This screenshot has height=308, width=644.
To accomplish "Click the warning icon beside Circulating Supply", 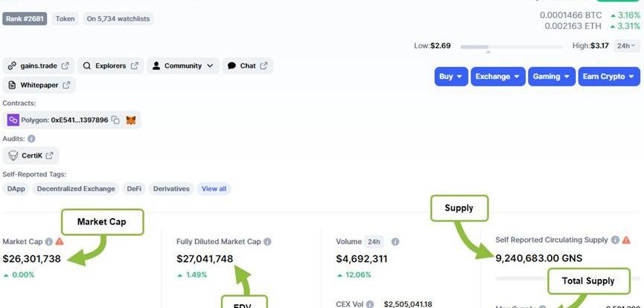I will point(626,240).
